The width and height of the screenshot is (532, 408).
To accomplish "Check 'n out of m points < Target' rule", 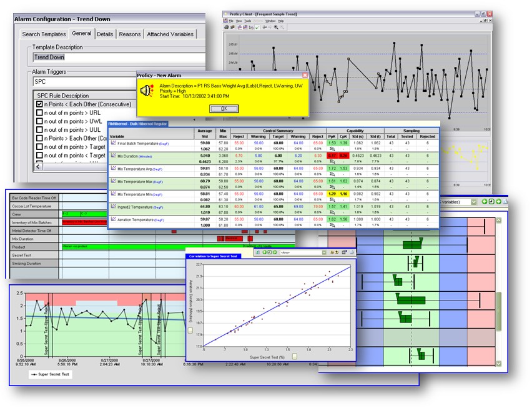I will coord(39,155).
